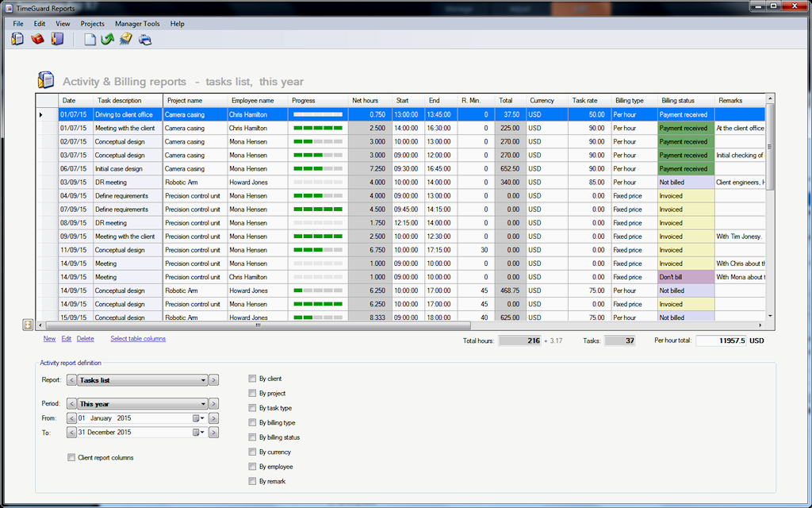Image resolution: width=812 pixels, height=508 pixels.
Task: Click the printer icon in the toolbar
Action: [145, 39]
